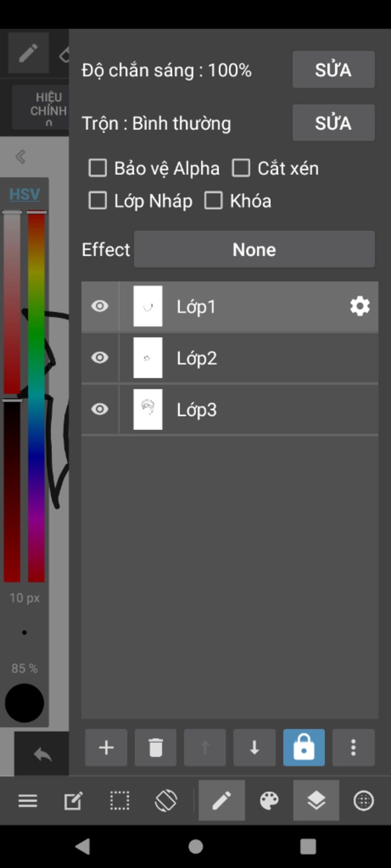Move layer down with the down arrow

pyautogui.click(x=254, y=747)
